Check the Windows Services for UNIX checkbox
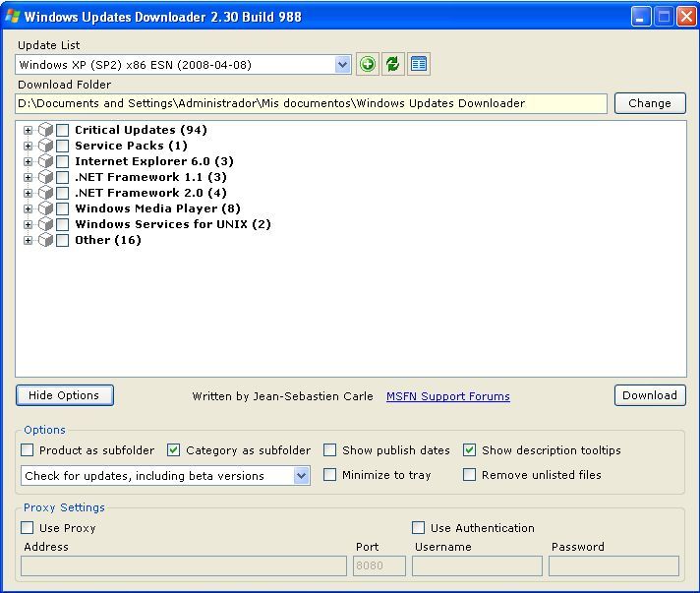Viewport: 700px width, 593px height. pyautogui.click(x=63, y=224)
